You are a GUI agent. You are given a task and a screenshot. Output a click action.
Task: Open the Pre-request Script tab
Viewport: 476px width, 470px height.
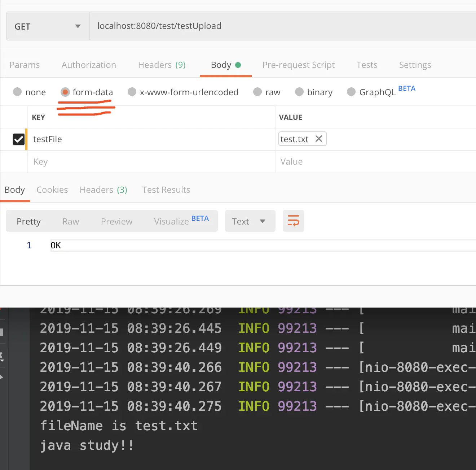click(299, 65)
